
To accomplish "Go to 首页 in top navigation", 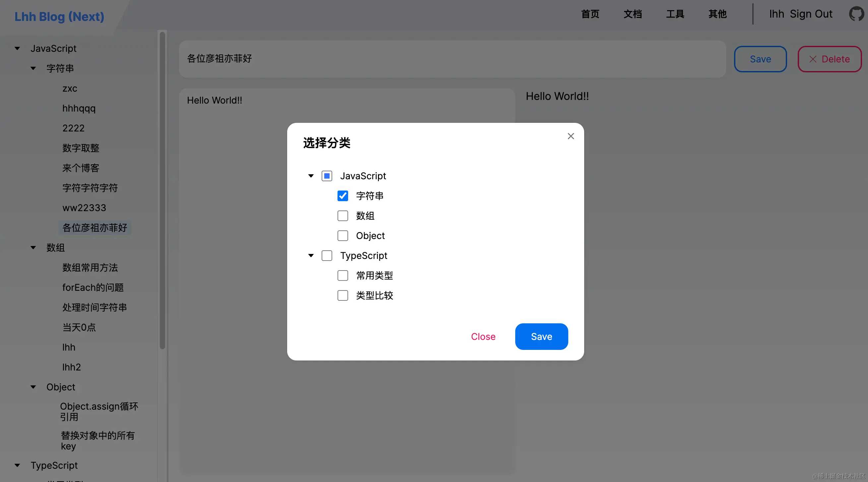I will tap(590, 14).
